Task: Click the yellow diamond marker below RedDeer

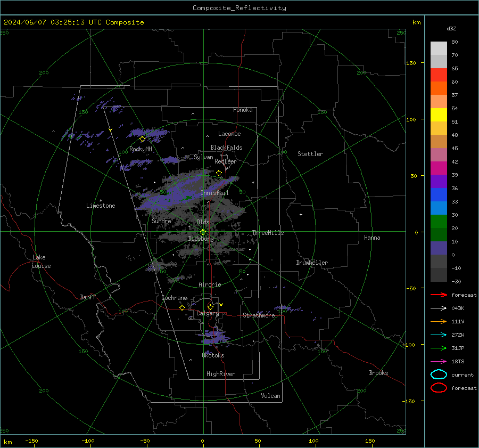Action: (219, 173)
